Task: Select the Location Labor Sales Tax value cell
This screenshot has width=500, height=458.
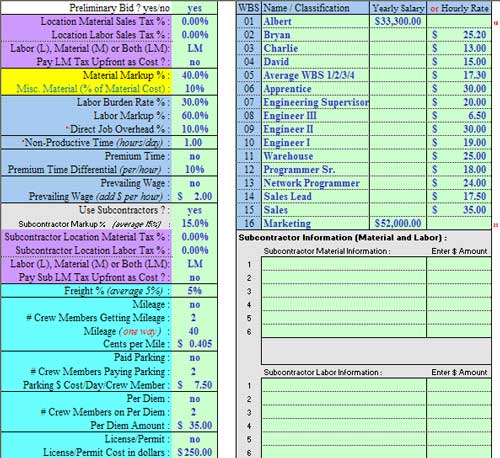Action: click(195, 35)
